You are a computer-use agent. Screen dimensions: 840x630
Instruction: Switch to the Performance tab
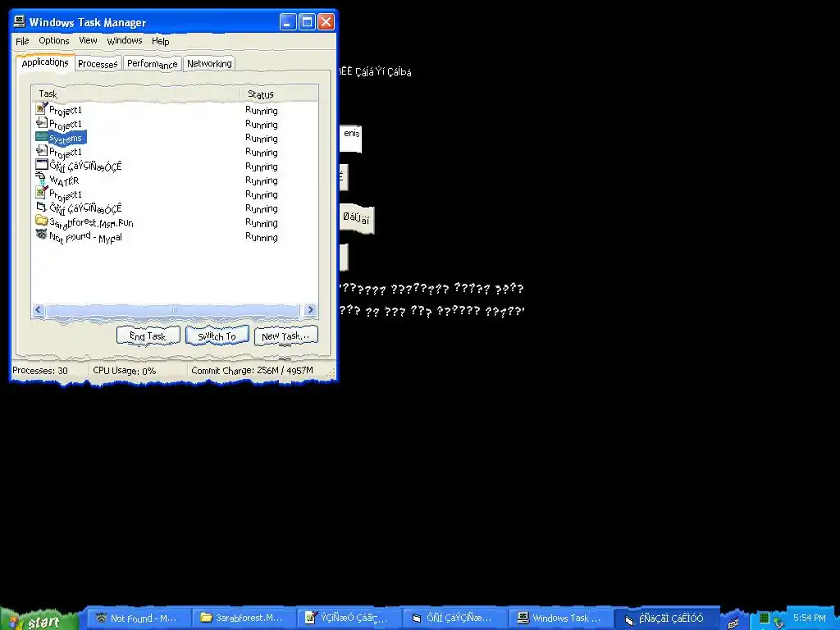tap(152, 64)
